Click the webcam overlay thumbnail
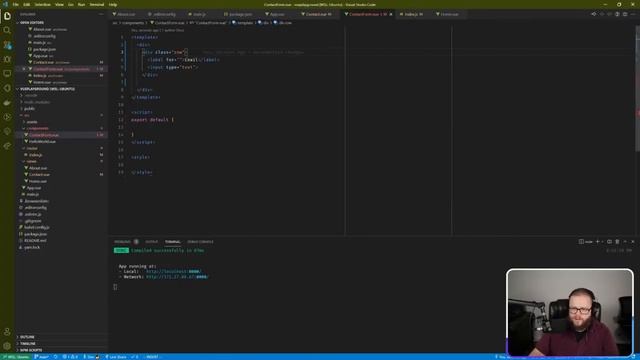640x360 pixels. pyautogui.click(x=570, y=313)
